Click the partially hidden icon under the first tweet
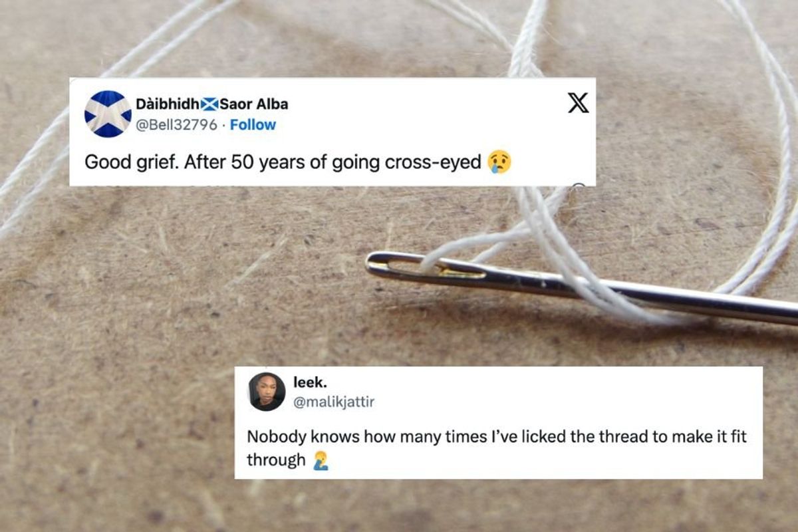 pyautogui.click(x=579, y=186)
